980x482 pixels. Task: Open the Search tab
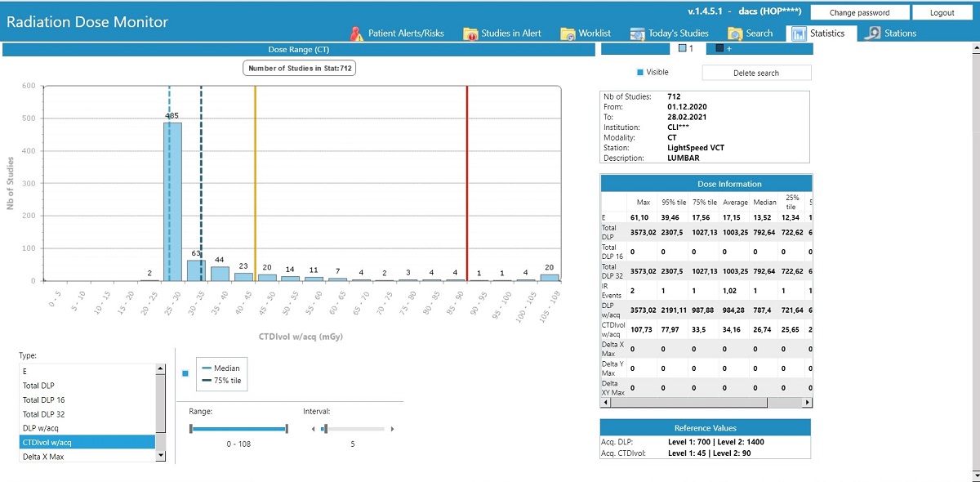(750, 33)
